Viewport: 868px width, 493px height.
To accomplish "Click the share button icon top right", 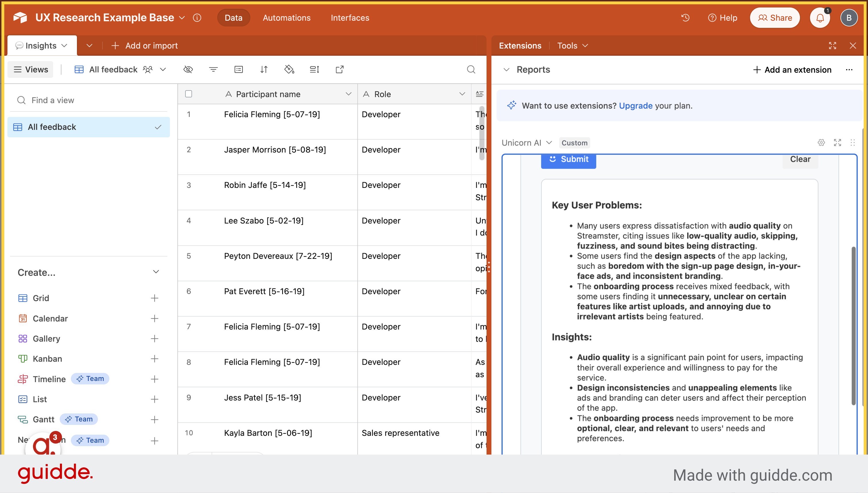I will [x=776, y=17].
